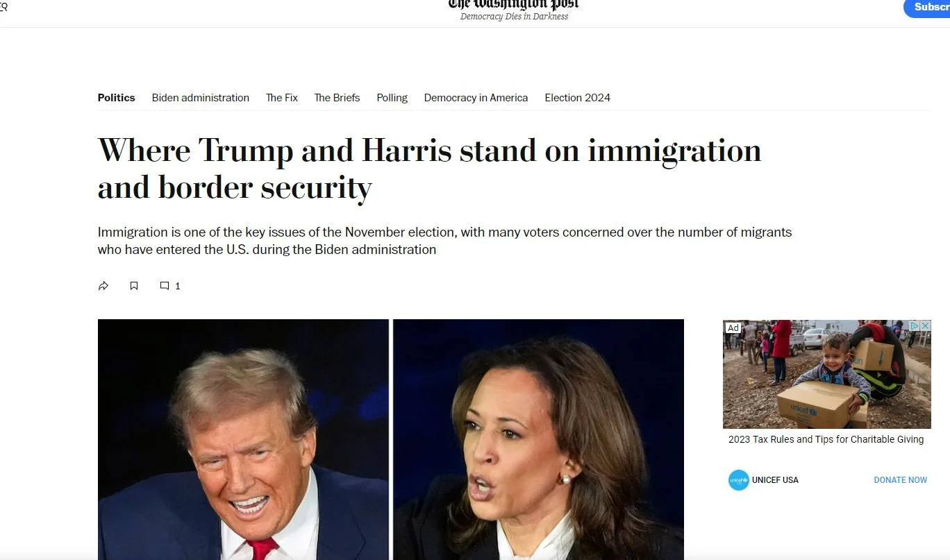Select the Biden administration nav item

[201, 98]
